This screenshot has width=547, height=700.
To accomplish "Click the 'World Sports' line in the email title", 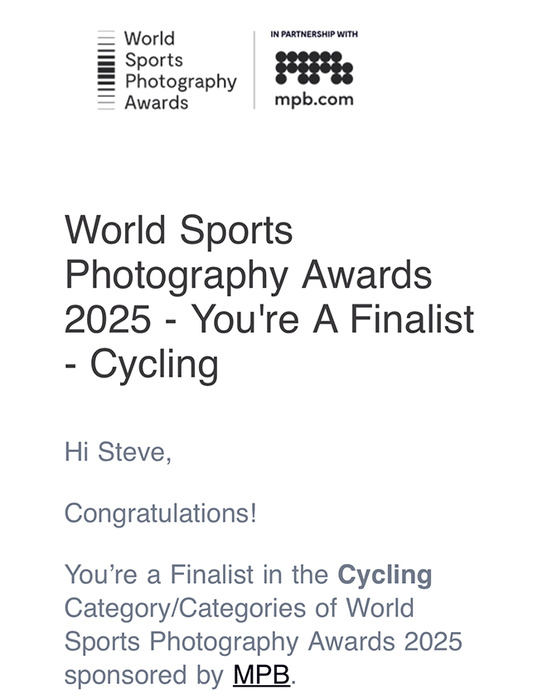I will [179, 229].
